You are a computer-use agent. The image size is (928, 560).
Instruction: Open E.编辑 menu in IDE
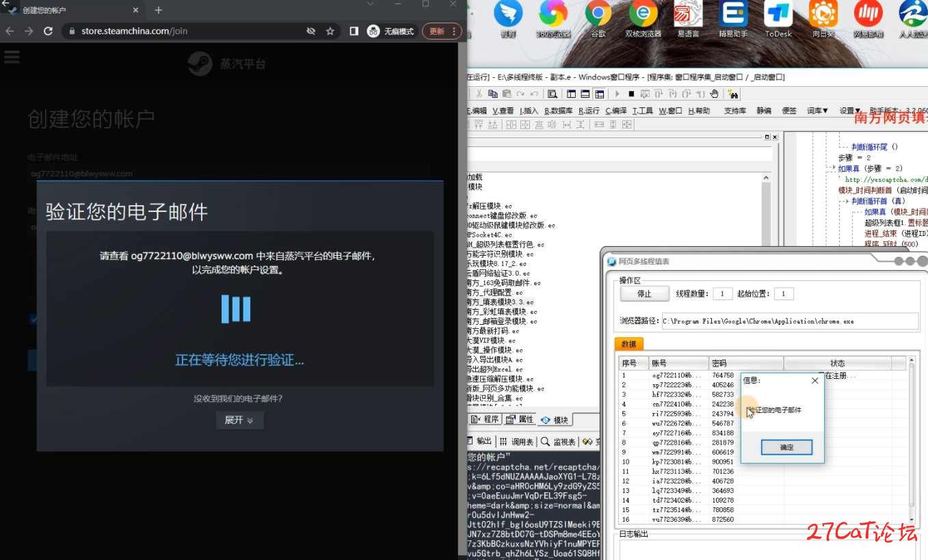[477, 110]
